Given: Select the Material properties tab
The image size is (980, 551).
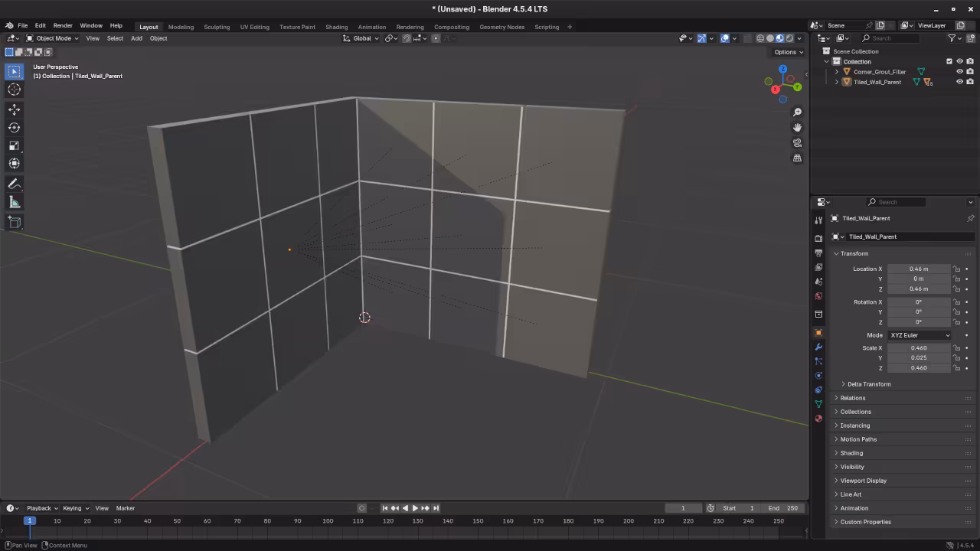Looking at the screenshot, I should [x=818, y=418].
